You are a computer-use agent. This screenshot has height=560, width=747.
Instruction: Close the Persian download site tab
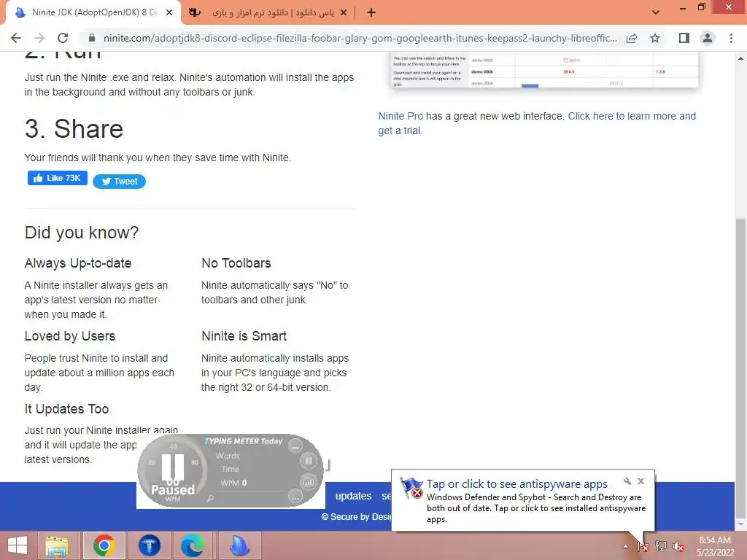(x=344, y=13)
